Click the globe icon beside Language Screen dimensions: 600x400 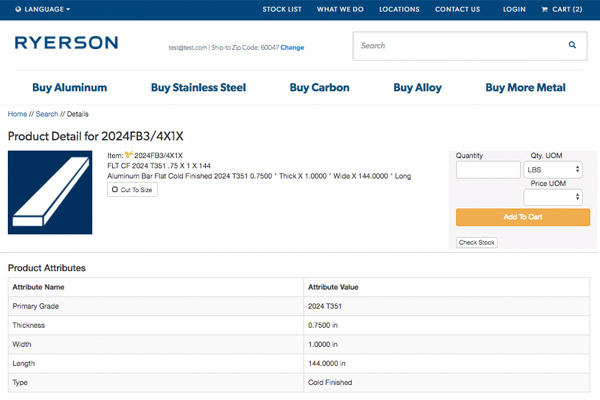18,9
